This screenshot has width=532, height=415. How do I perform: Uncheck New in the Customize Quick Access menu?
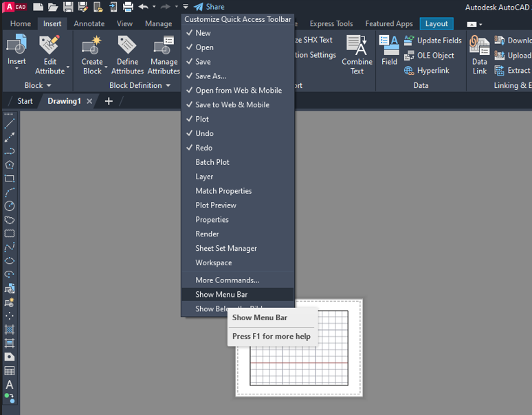[238, 33]
